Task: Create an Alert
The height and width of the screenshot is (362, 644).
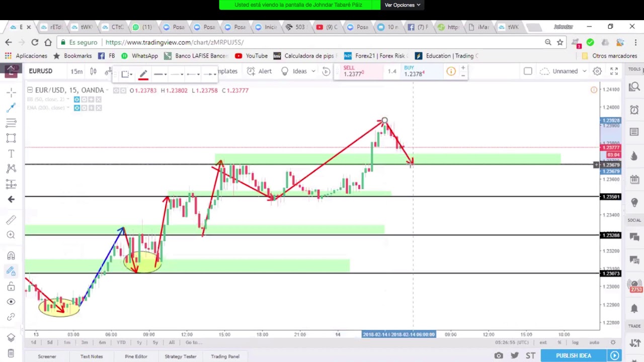Action: 259,71
